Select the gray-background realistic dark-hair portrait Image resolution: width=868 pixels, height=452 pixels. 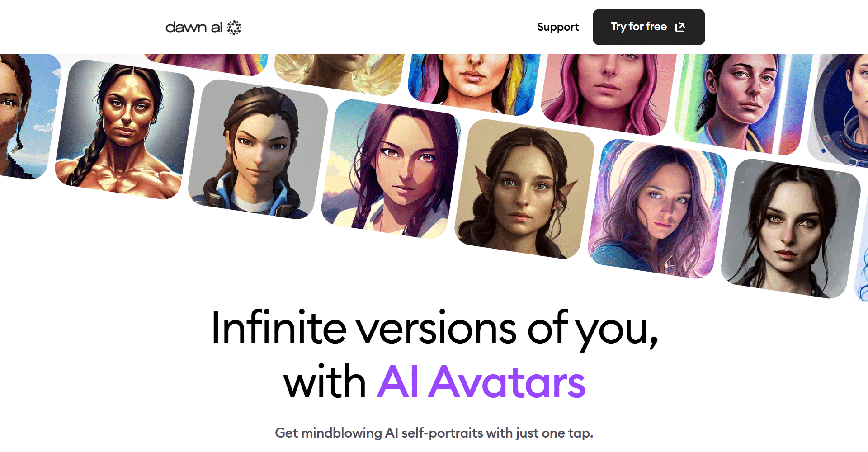click(x=791, y=229)
